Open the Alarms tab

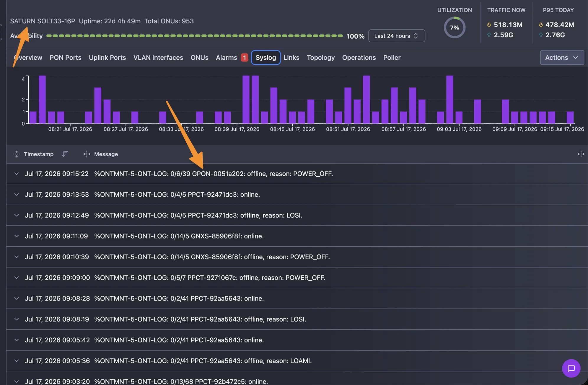coord(226,58)
